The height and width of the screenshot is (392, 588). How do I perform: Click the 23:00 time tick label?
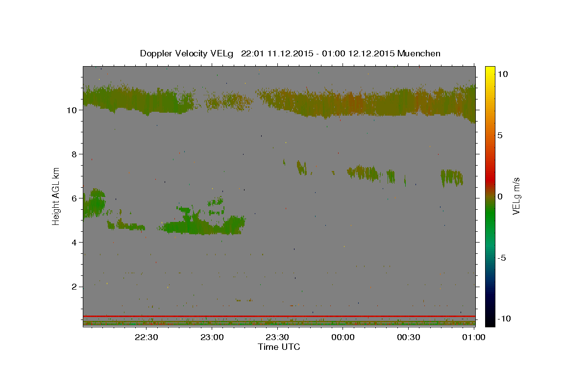tap(212, 337)
